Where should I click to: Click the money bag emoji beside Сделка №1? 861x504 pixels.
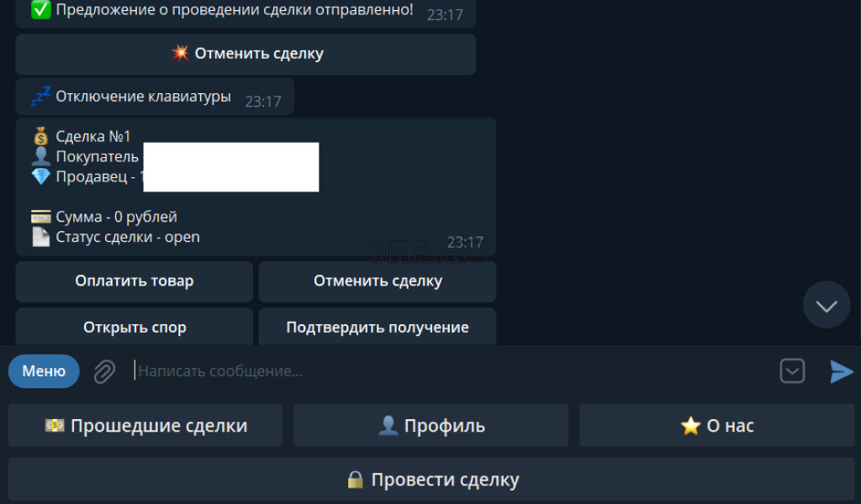pyautogui.click(x=41, y=136)
